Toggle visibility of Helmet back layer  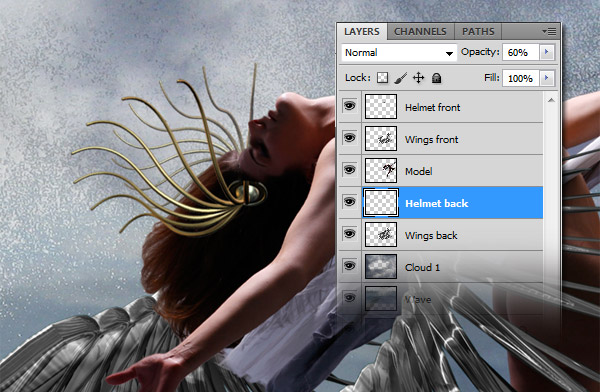point(349,201)
